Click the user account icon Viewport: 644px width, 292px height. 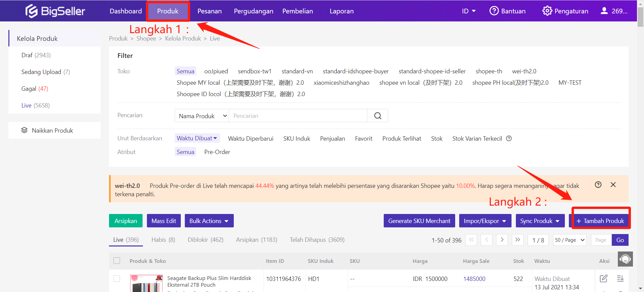pyautogui.click(x=604, y=11)
